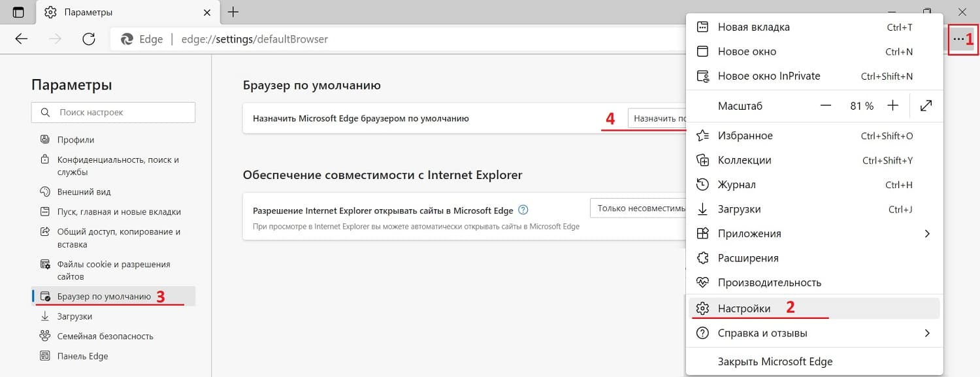Click the Назначить по умолчанию button
The height and width of the screenshot is (377, 980).
coord(657,119)
